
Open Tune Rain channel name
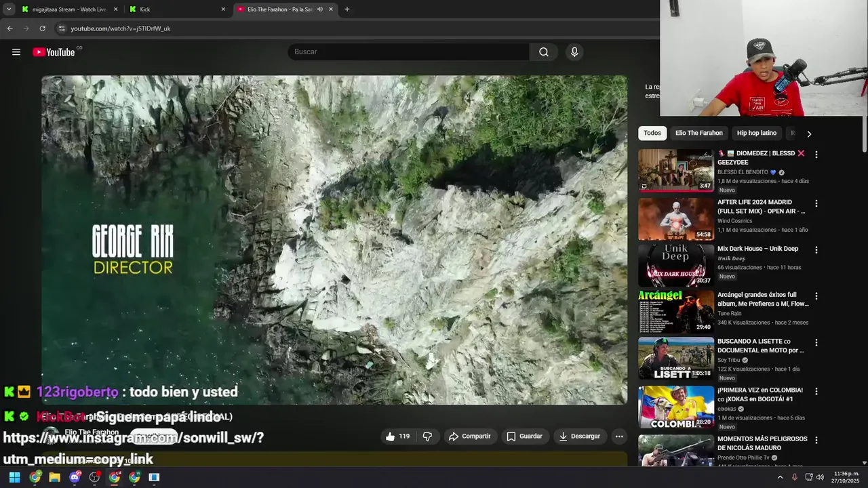point(731,314)
